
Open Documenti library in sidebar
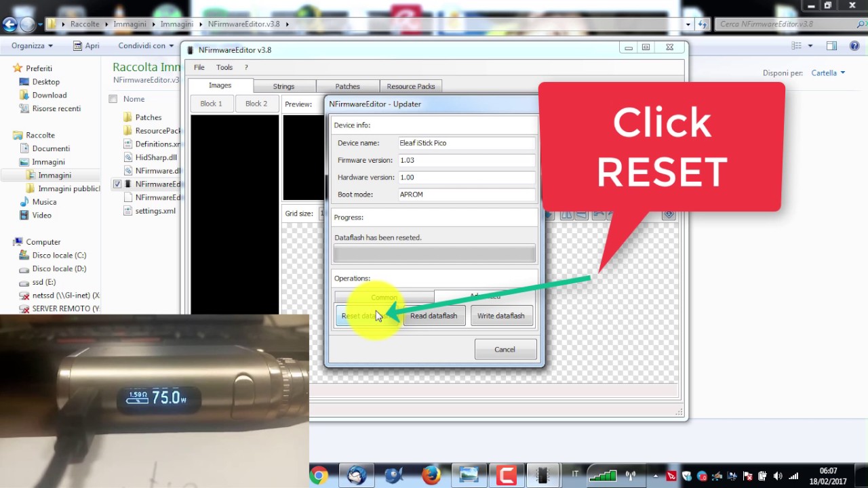pyautogui.click(x=51, y=148)
